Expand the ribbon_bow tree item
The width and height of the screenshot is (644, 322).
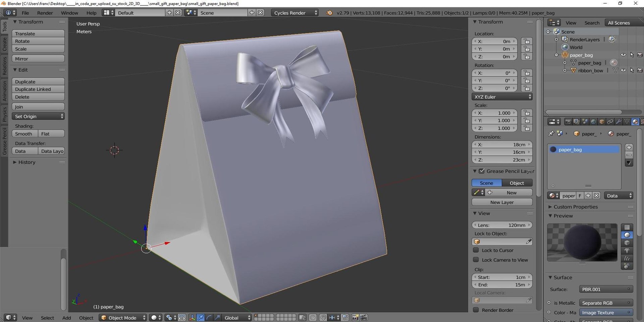[x=565, y=70]
